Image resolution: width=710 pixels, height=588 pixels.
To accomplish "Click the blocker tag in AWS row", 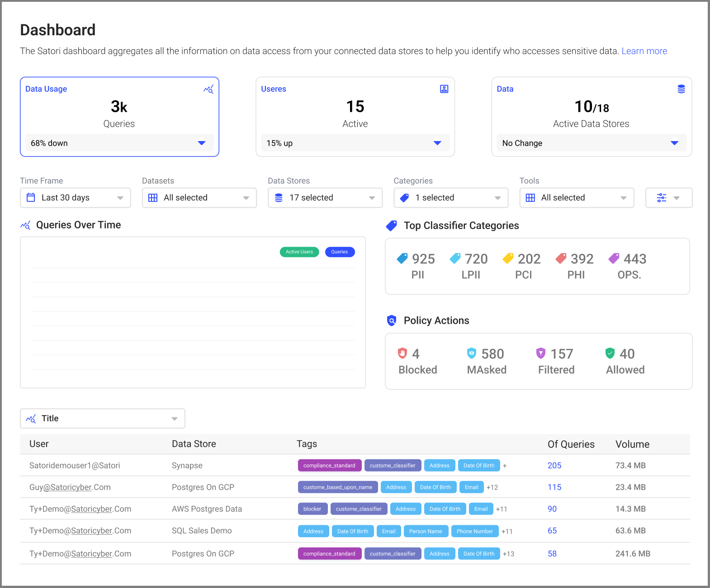I will click(x=312, y=509).
